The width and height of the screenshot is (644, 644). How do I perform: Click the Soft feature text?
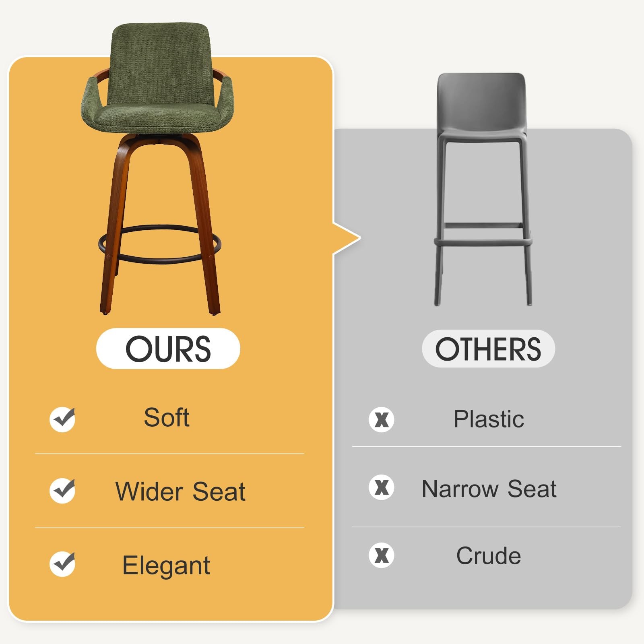pos(167,417)
